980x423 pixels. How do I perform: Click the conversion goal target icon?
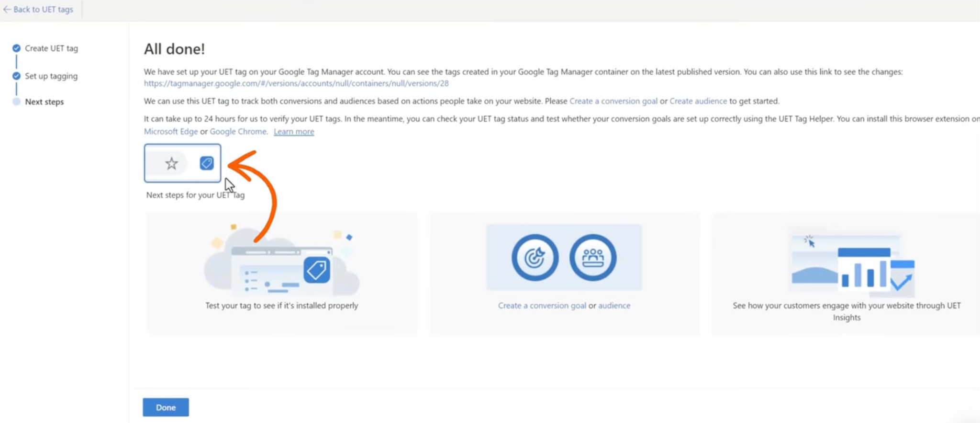tap(535, 258)
